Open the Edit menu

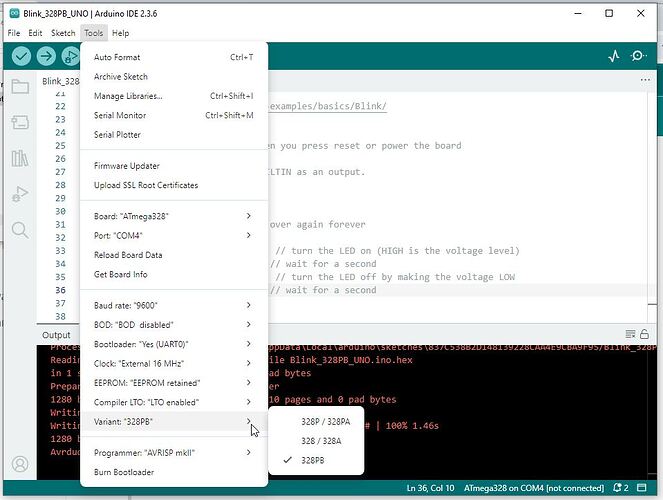[35, 33]
